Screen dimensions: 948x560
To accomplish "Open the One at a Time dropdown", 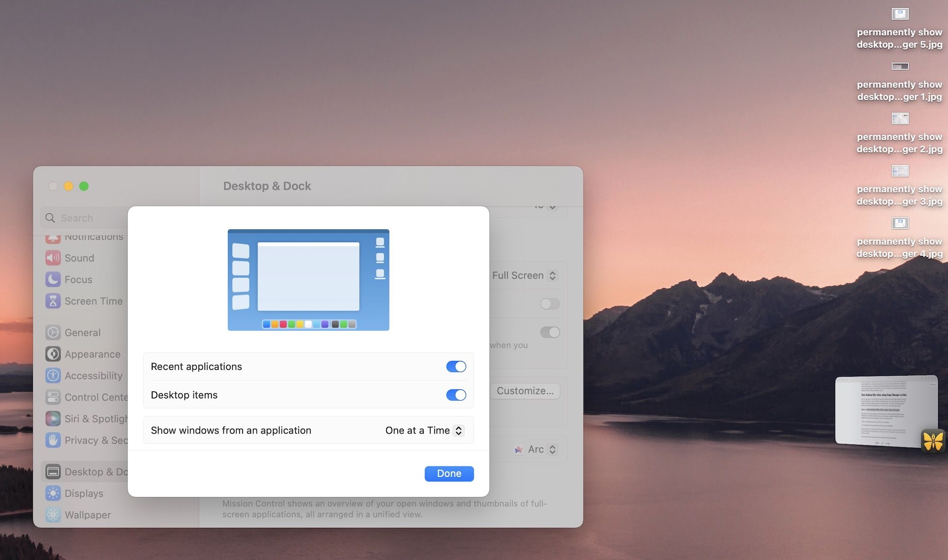I will (424, 431).
